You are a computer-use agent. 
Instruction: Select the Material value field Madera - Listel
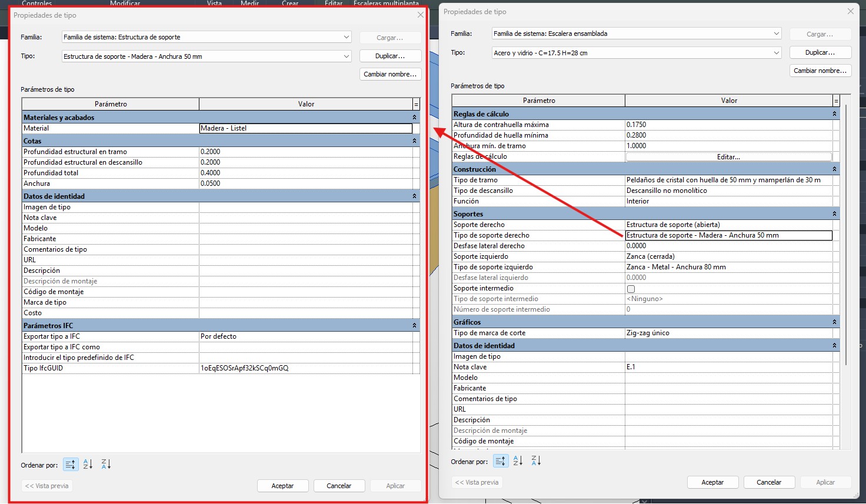tap(306, 128)
